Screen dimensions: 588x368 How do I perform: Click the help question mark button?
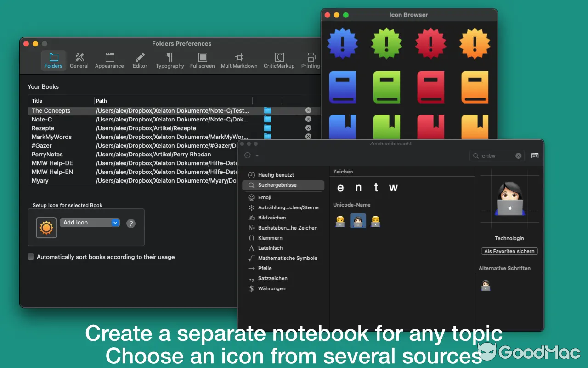pyautogui.click(x=131, y=224)
